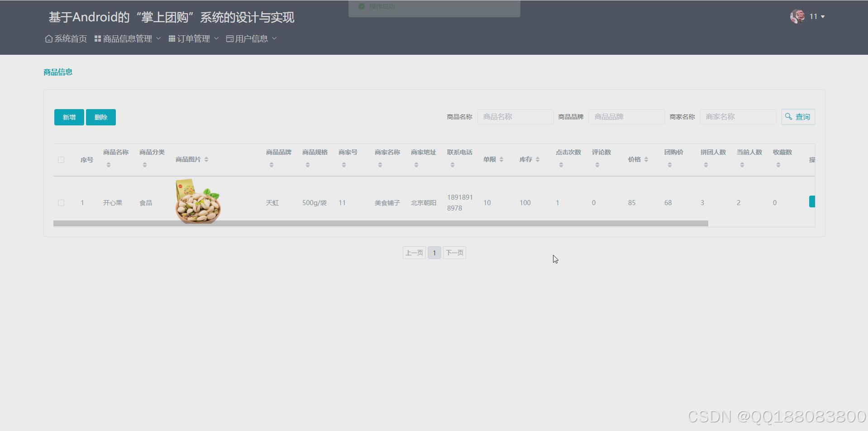The height and width of the screenshot is (431, 868).
Task: Sort by 商品名称 with the column sort arrows
Action: 108,164
